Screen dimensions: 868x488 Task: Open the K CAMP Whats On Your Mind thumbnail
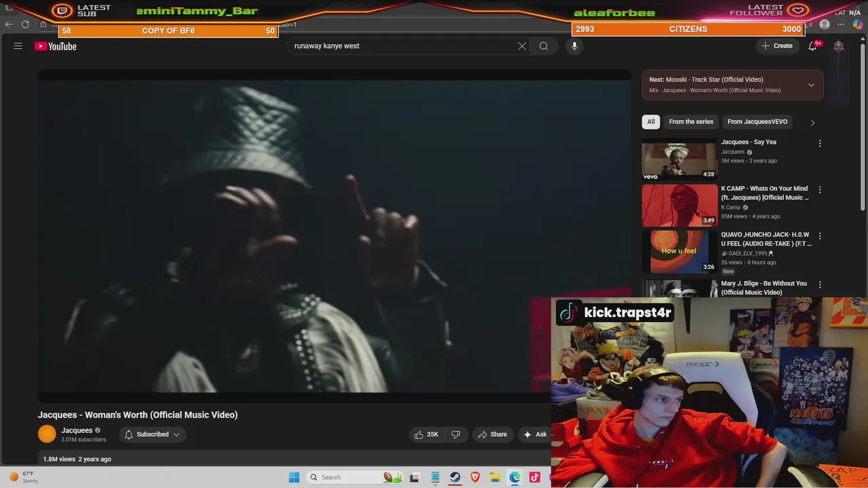tap(679, 205)
